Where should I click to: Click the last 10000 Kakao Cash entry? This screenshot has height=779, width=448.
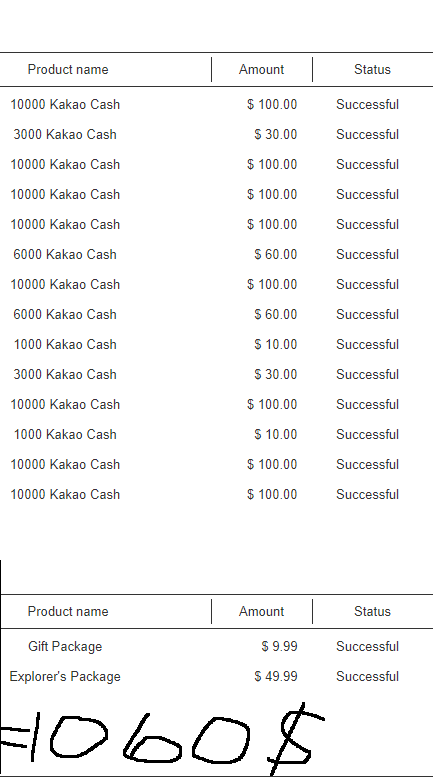[x=65, y=494]
